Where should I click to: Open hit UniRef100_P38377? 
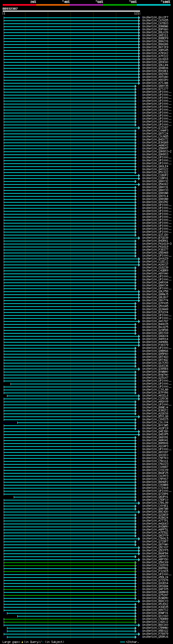pyautogui.click(x=155, y=250)
